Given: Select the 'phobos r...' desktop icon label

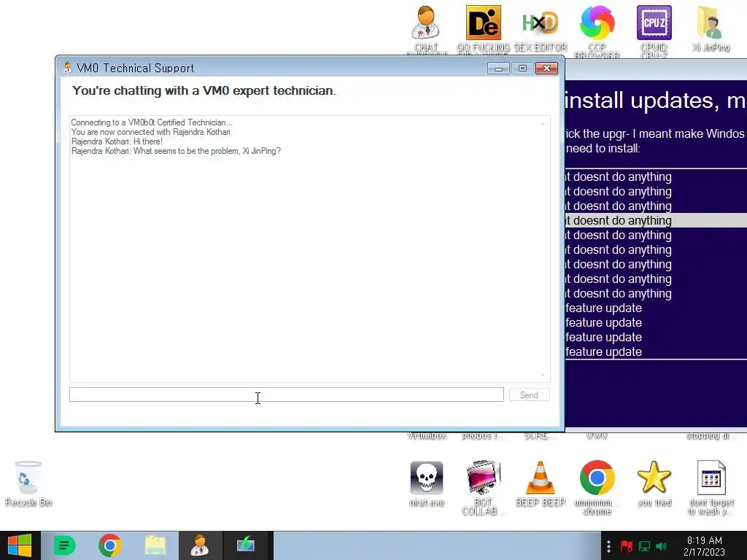Looking at the screenshot, I should (479, 435).
